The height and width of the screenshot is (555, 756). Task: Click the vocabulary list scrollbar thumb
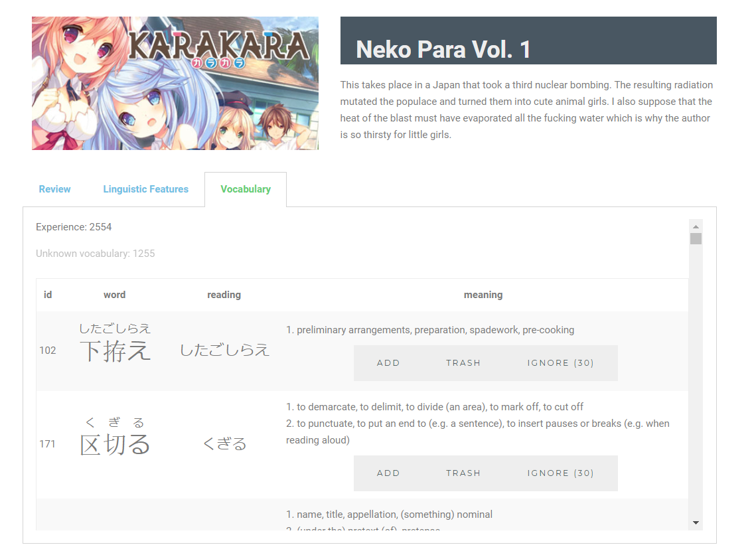696,239
